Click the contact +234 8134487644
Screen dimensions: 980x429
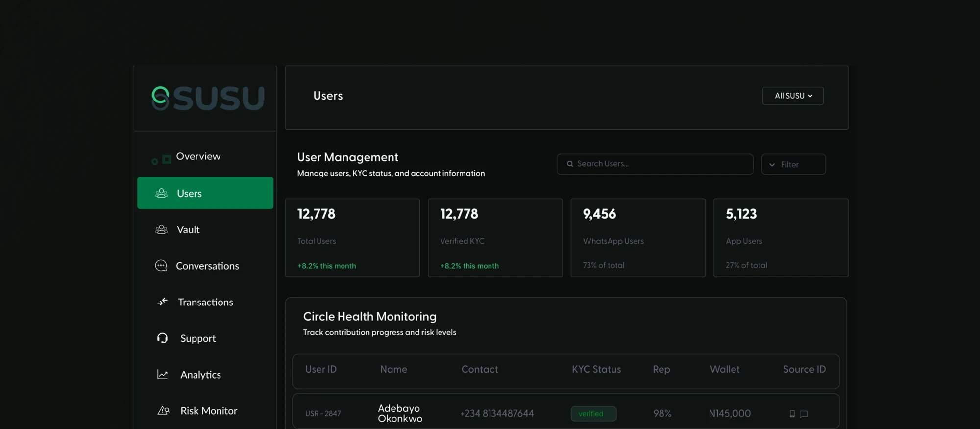[x=497, y=414]
